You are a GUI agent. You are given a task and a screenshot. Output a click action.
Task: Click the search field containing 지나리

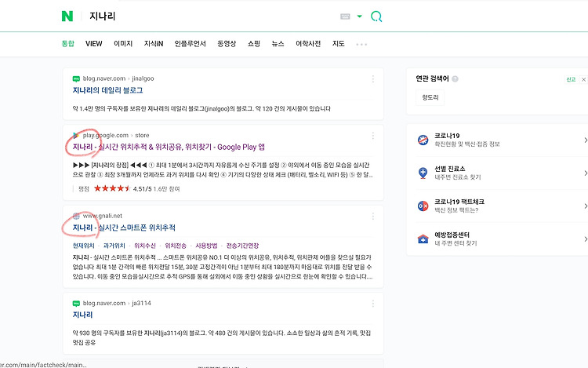(210, 16)
